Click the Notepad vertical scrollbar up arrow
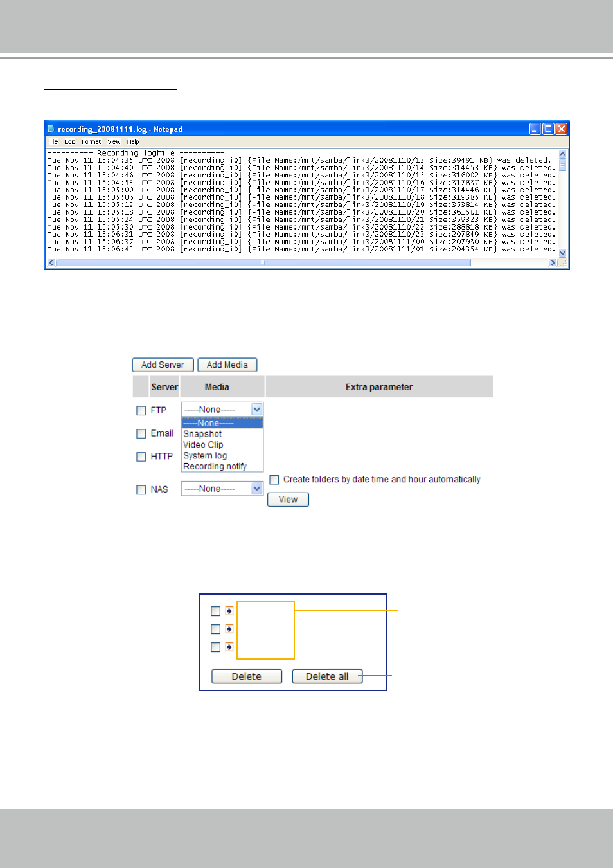 click(x=563, y=154)
